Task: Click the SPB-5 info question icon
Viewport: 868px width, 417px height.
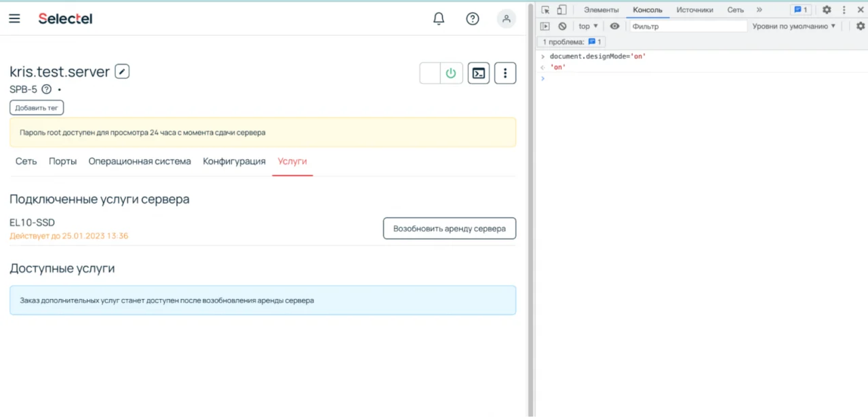Action: point(47,90)
